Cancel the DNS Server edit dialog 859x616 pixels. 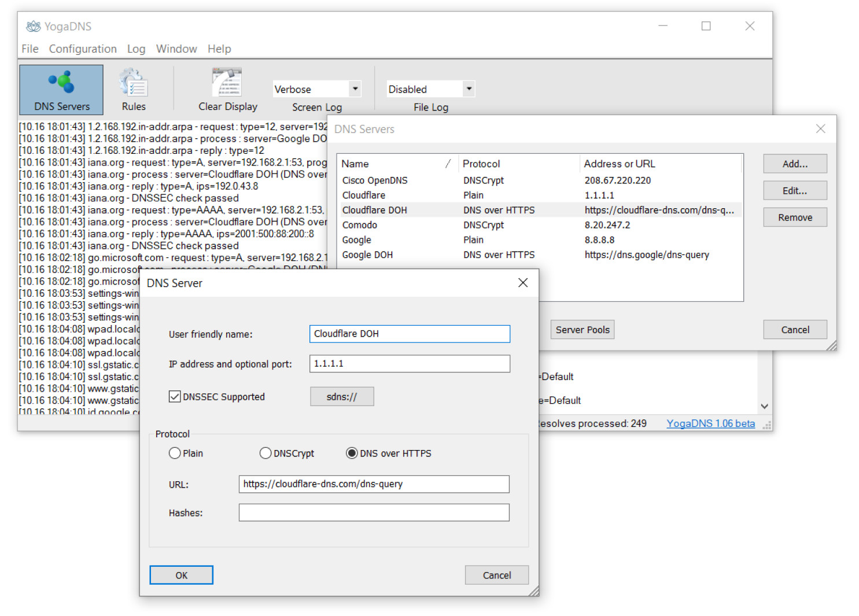pos(497,575)
